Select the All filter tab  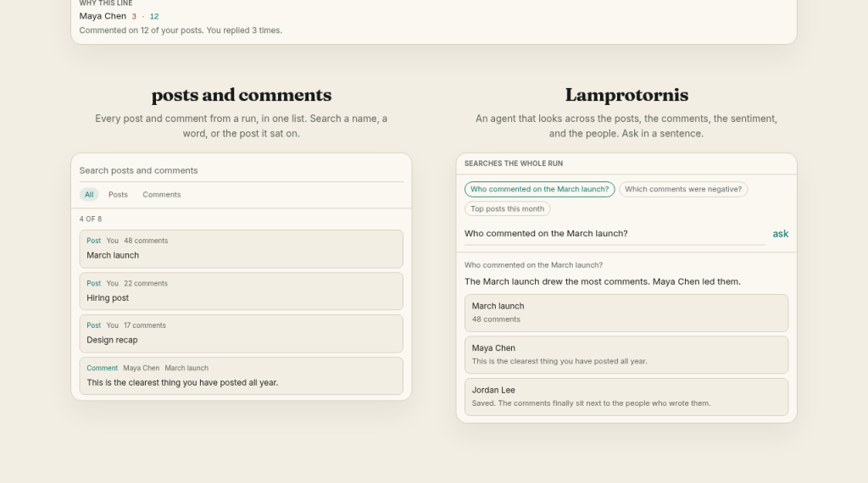[88, 195]
